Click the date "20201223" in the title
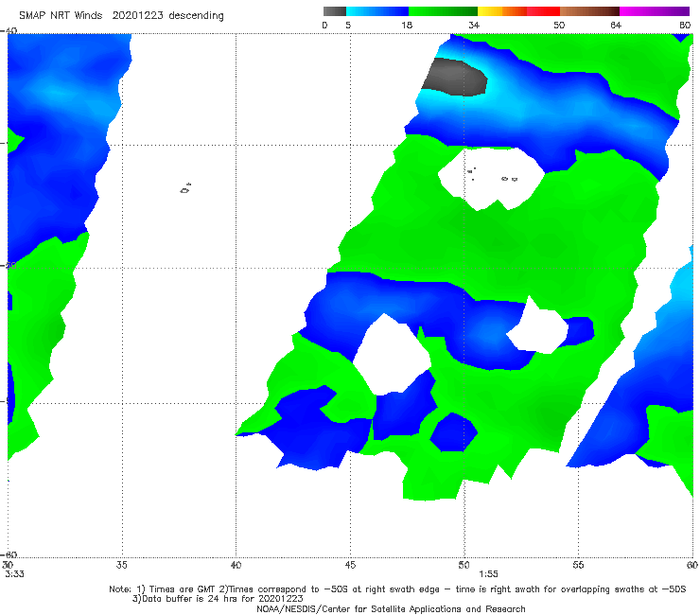 point(137,16)
